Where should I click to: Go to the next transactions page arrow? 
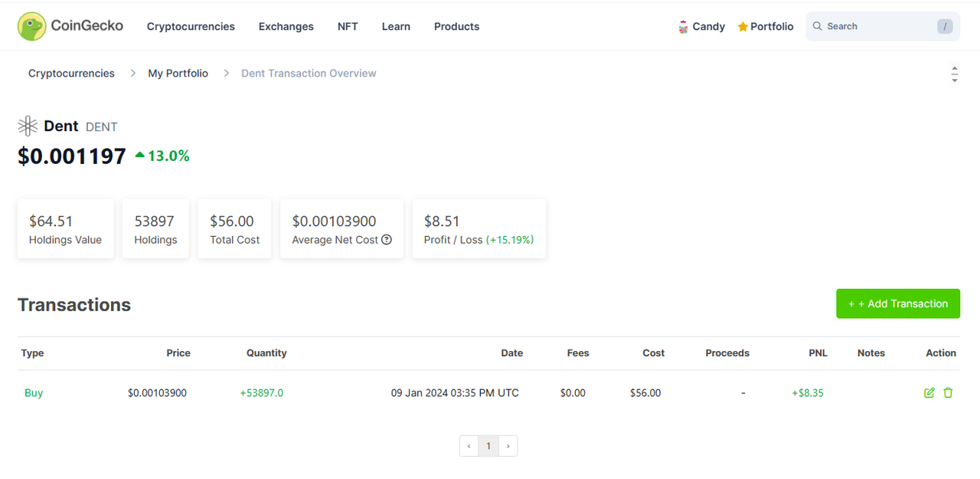pyautogui.click(x=508, y=446)
